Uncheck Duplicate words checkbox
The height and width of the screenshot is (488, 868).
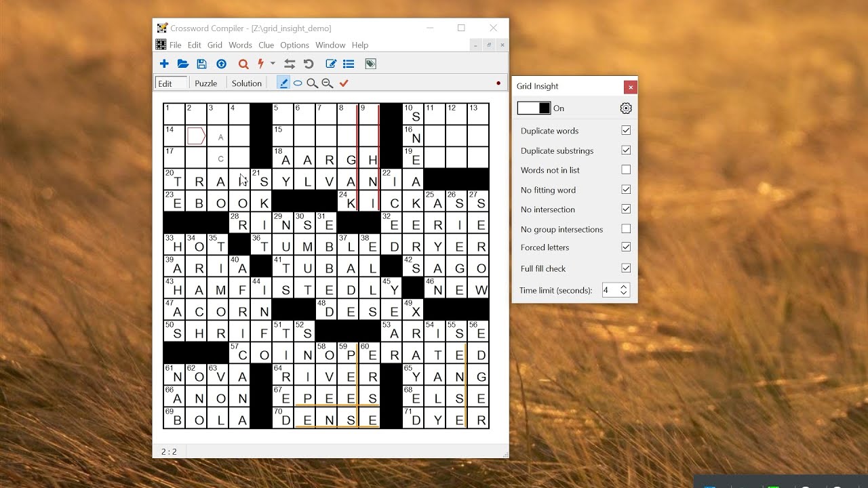click(626, 130)
